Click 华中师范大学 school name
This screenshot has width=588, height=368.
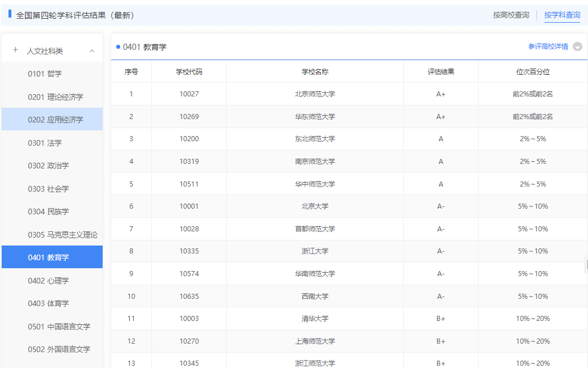tap(315, 184)
